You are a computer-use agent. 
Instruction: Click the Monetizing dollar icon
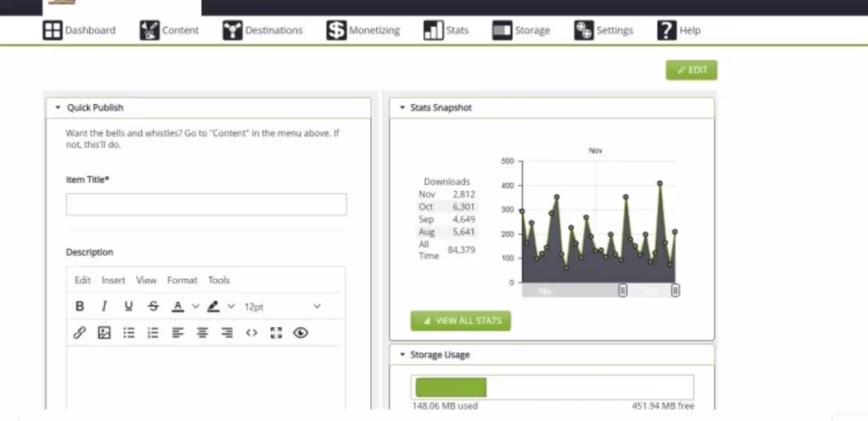point(337,31)
